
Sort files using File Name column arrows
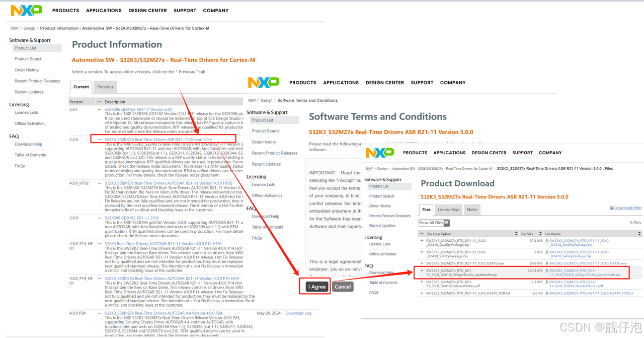pyautogui.click(x=640, y=234)
